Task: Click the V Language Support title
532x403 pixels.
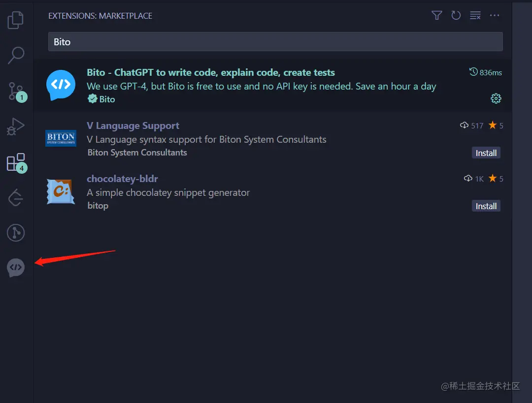Action: 133,125
